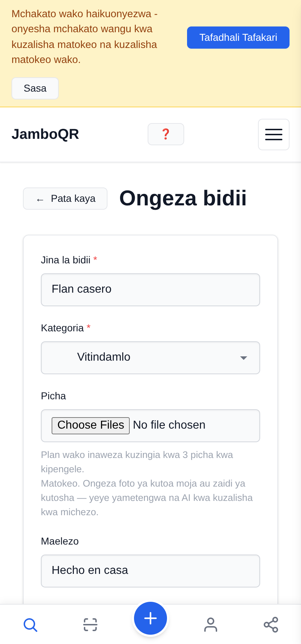The image size is (301, 644).
Task: Open the hamburger menu
Action: coord(274,135)
